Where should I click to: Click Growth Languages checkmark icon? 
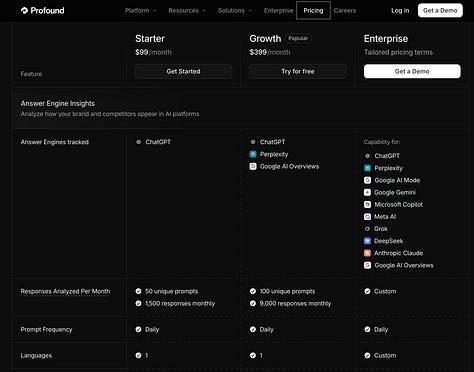253,355
